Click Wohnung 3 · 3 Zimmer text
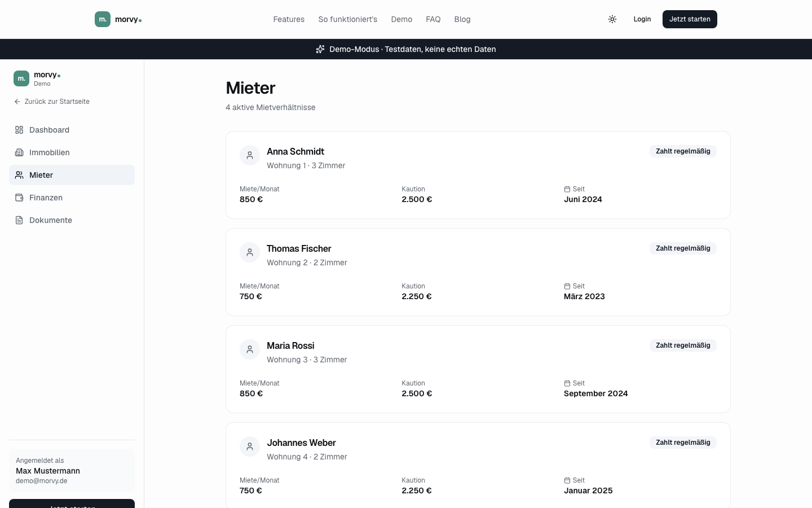The width and height of the screenshot is (812, 508). tap(307, 360)
